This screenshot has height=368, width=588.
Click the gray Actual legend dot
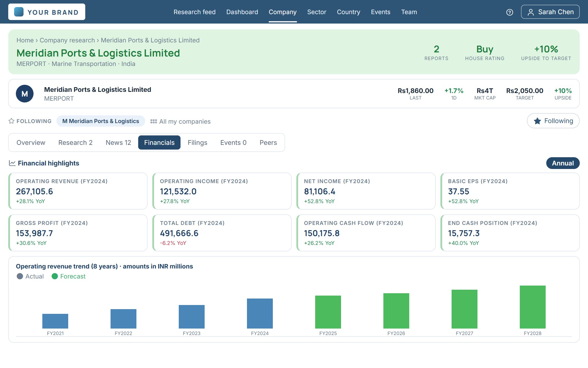coord(20,276)
